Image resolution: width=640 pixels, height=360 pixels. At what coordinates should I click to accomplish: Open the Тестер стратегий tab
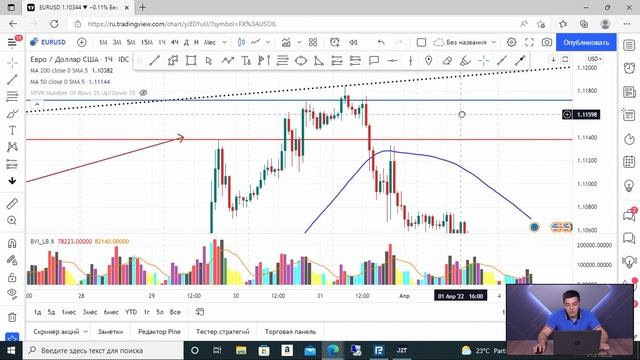click(x=222, y=331)
